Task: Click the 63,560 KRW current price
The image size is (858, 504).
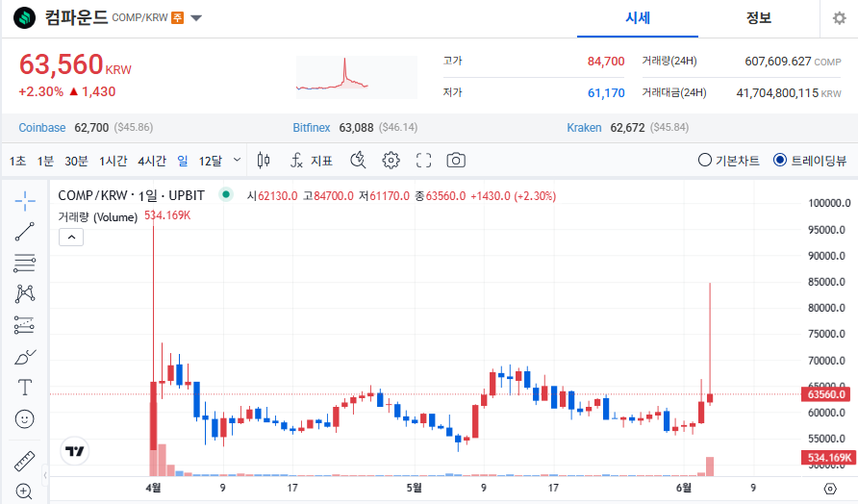Action: 75,65
